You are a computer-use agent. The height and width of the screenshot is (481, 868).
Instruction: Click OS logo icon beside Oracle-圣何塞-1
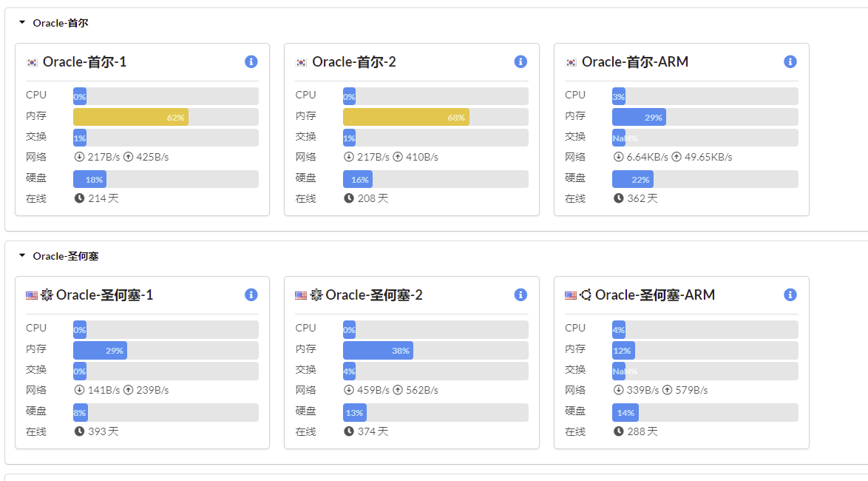47,295
